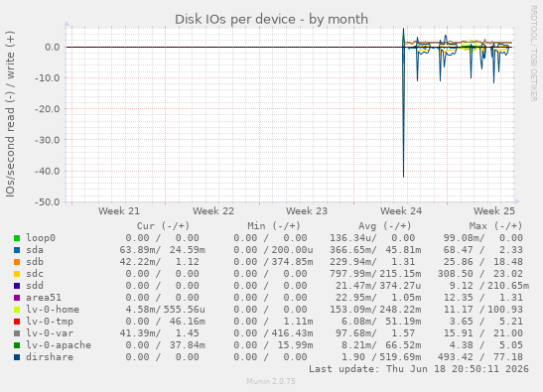Image resolution: width=543 pixels, height=392 pixels.
Task: Click the lv-0-home lime legend swatch
Action: pyautogui.click(x=17, y=310)
